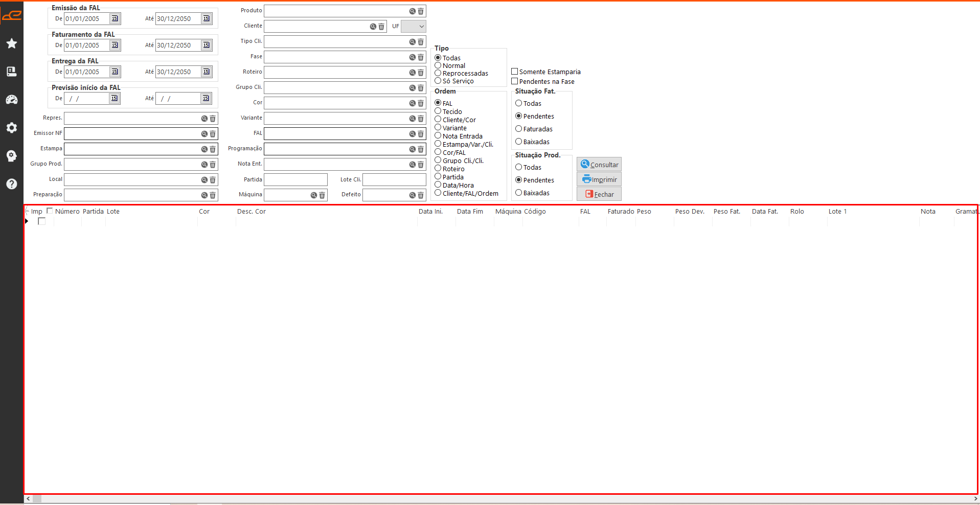Image resolution: width=980 pixels, height=505 pixels.
Task: Open the dashboard gauge icon in sidebar
Action: pos(11,100)
